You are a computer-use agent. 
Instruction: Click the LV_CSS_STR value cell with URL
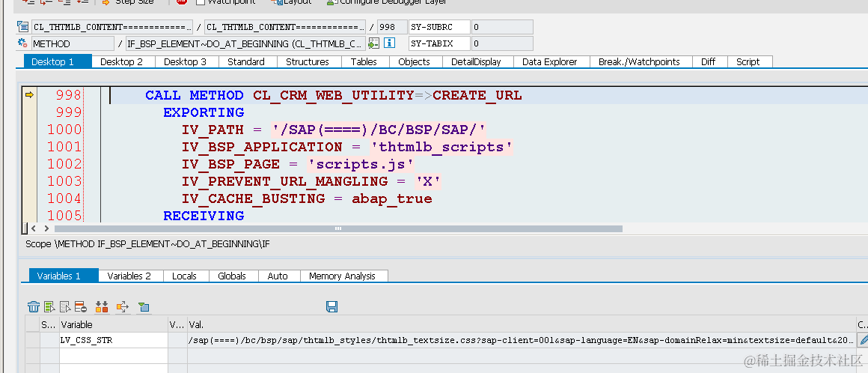point(522,340)
